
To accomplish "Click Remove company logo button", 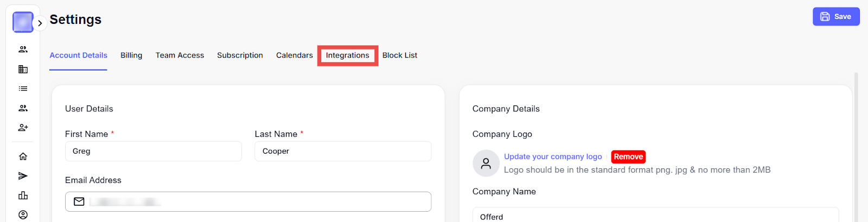I will [x=628, y=157].
